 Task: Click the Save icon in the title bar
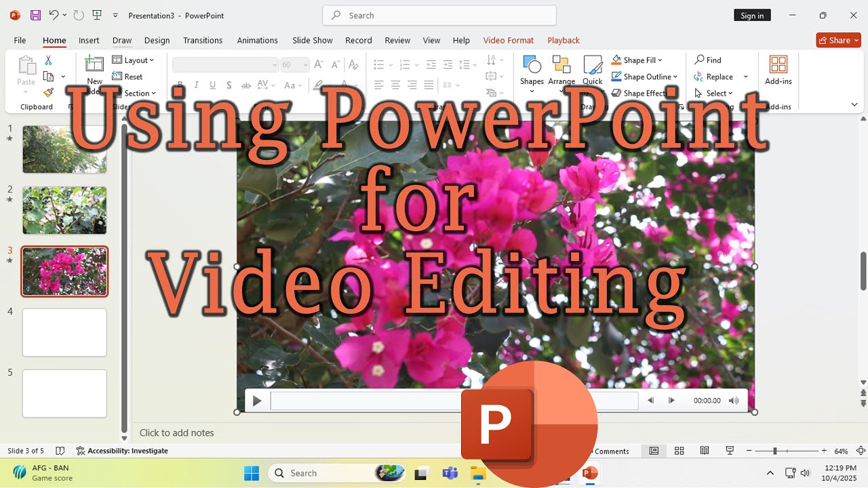[35, 15]
